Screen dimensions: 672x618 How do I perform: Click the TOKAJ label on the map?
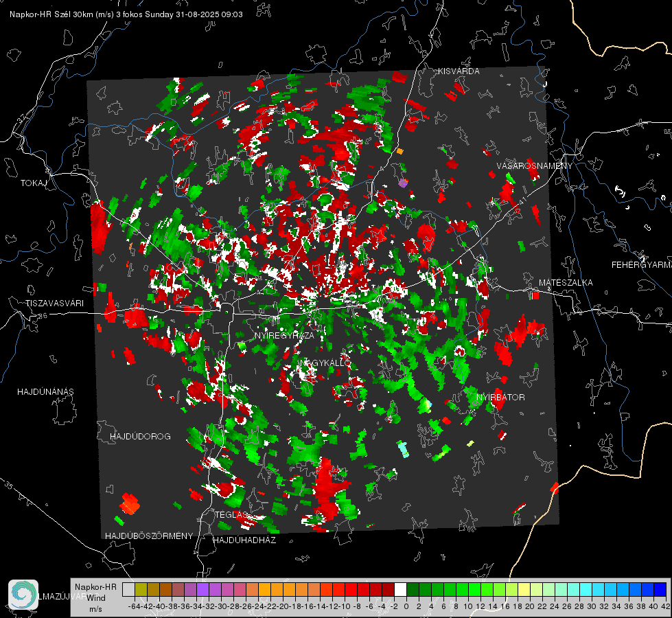click(x=34, y=183)
